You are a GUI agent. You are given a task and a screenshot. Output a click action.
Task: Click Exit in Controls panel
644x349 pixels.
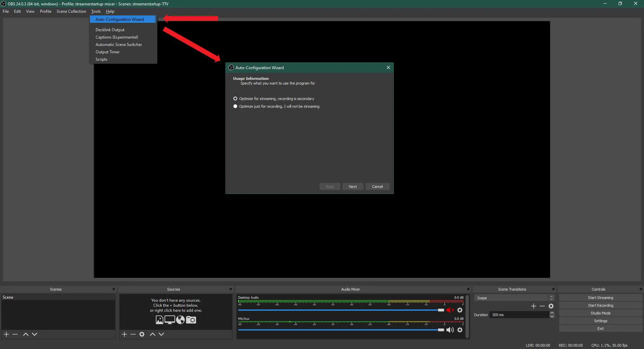(x=600, y=329)
